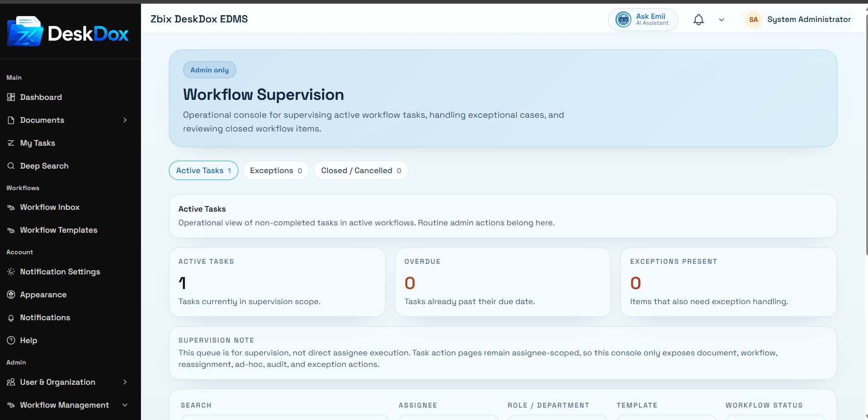The width and height of the screenshot is (868, 420).
Task: Click the ASSIGNEE filter label
Action: coord(418,405)
